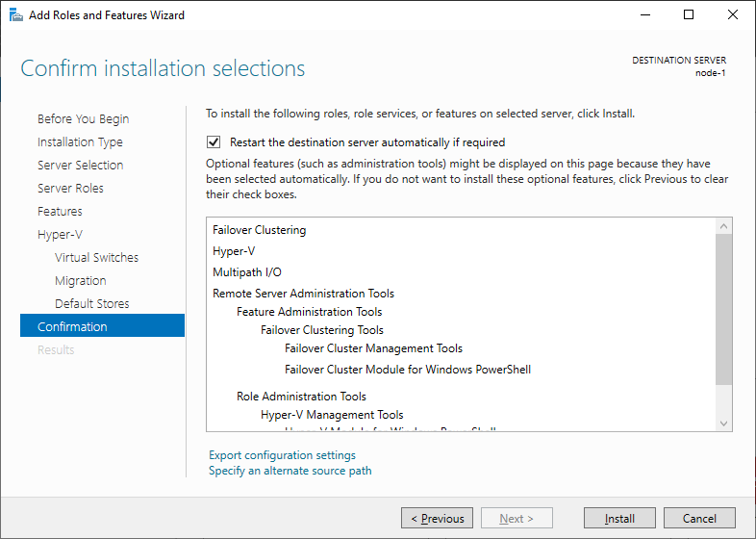This screenshot has width=756, height=539.
Task: Click the wizard icon in title bar
Action: [16, 15]
